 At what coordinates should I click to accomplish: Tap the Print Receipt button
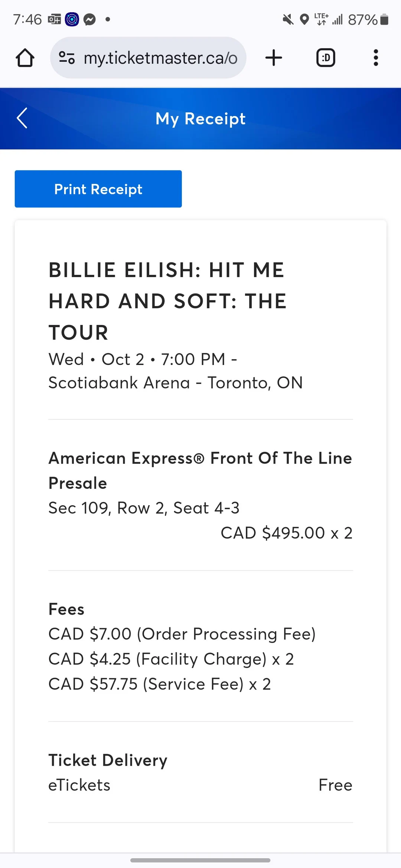point(98,189)
